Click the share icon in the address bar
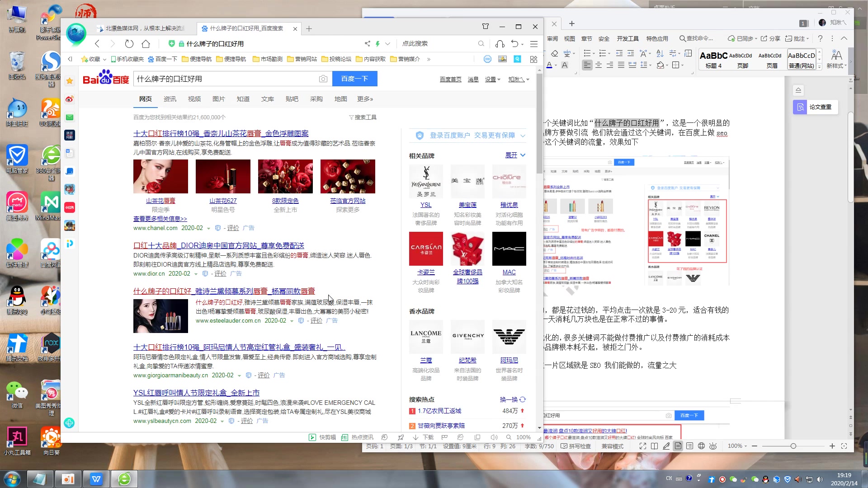The height and width of the screenshot is (488, 868). coord(367,44)
